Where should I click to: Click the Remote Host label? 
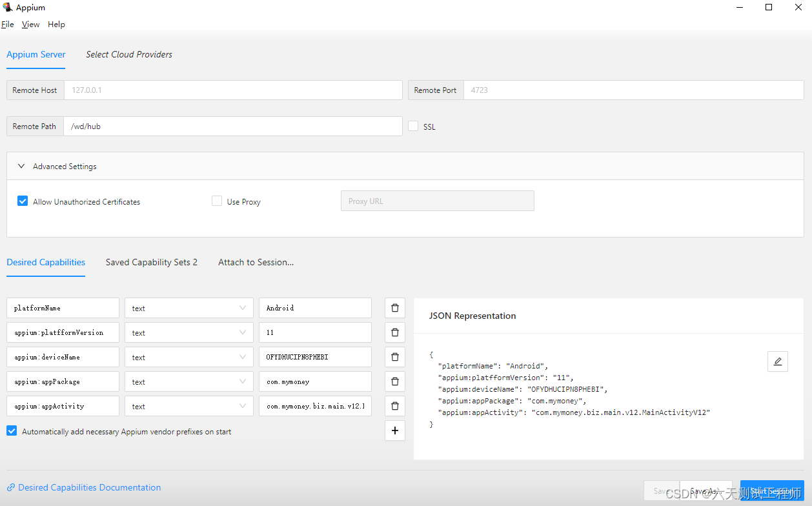pos(35,90)
